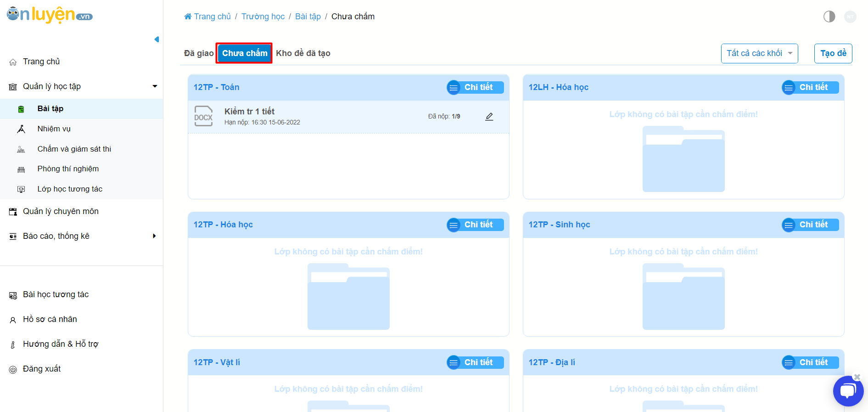This screenshot has width=868, height=412.
Task: Click the Bài học tương tác icon
Action: (x=13, y=295)
